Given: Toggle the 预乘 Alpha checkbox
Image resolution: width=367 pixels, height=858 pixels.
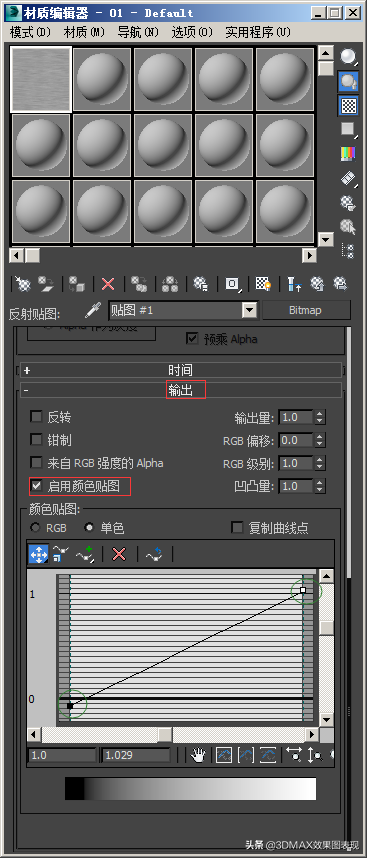Looking at the screenshot, I should 192,339.
